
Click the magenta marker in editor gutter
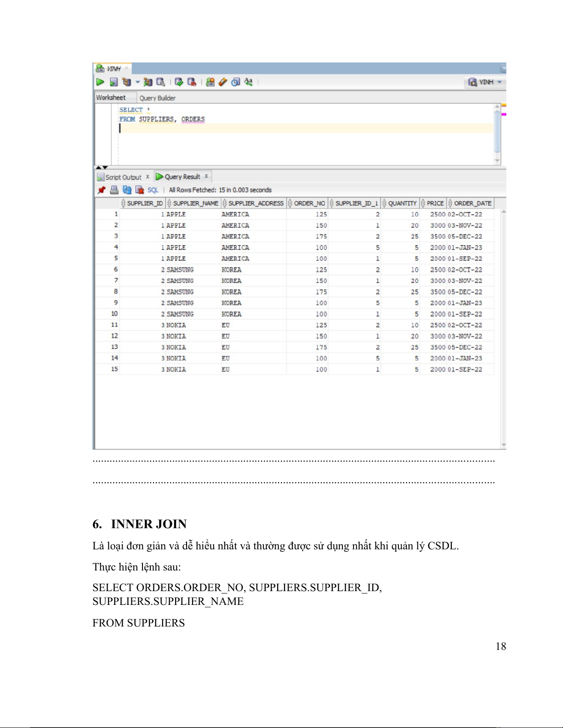pyautogui.click(x=504, y=114)
